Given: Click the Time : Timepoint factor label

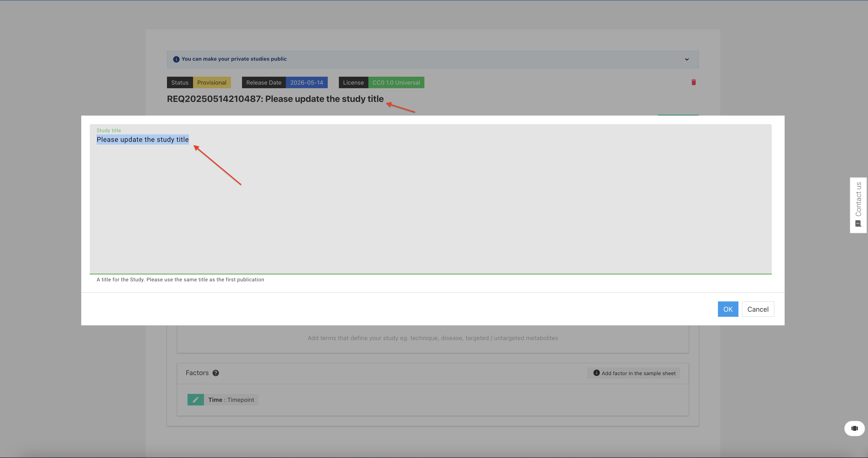Looking at the screenshot, I should 231,400.
